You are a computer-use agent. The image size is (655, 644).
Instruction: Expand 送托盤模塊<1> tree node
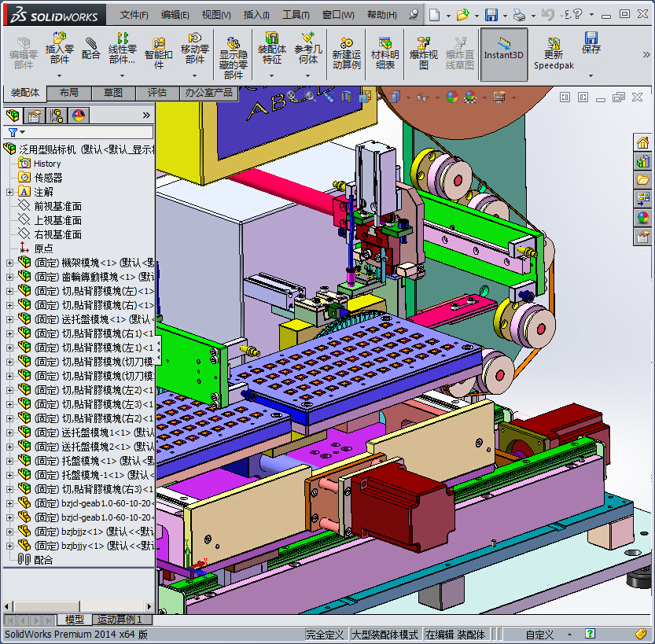click(x=9, y=319)
